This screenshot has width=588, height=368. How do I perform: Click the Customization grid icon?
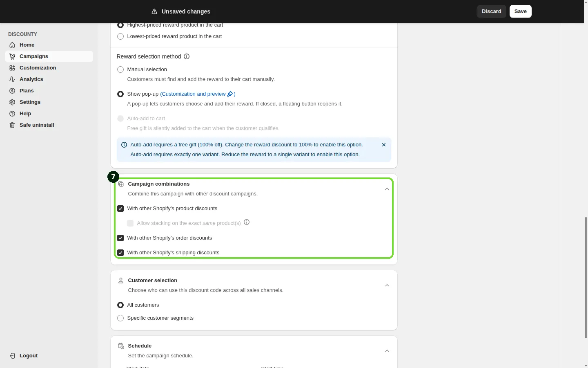point(12,68)
